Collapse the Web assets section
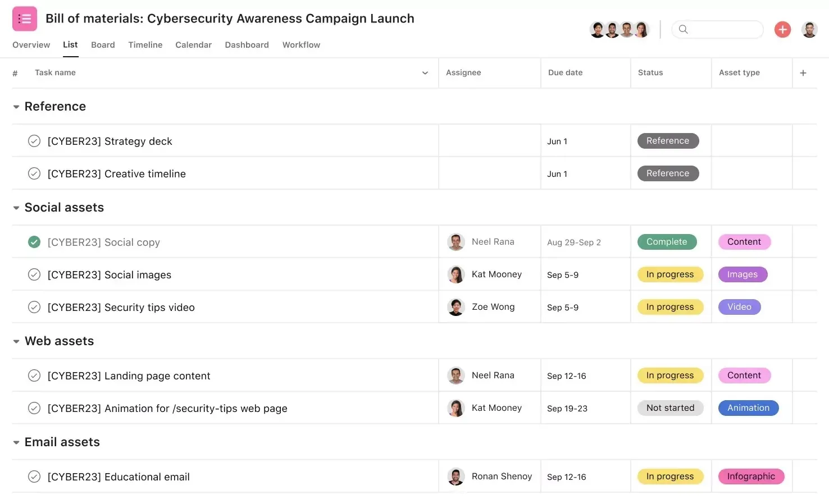The width and height of the screenshot is (829, 504). click(x=16, y=341)
